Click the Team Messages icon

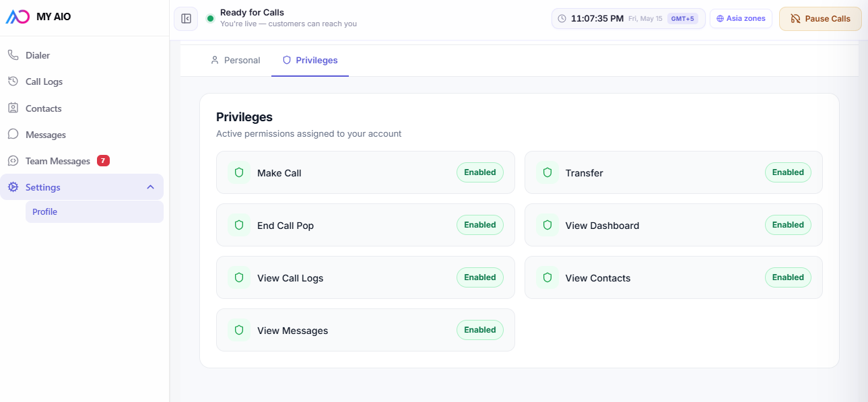13,161
